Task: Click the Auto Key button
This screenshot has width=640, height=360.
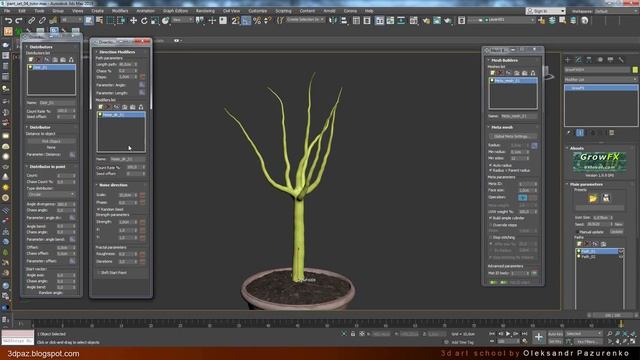Action: [x=555, y=334]
